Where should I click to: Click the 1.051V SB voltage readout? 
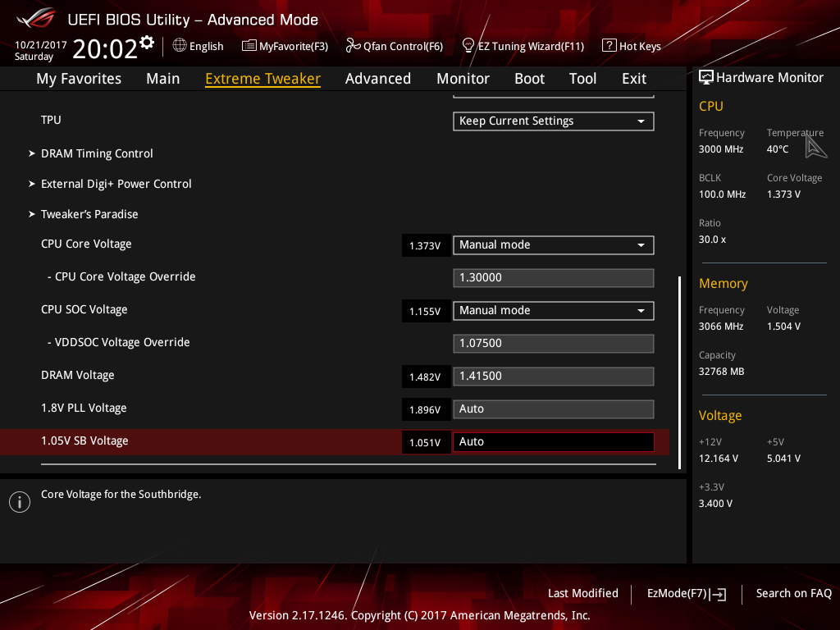tap(426, 442)
